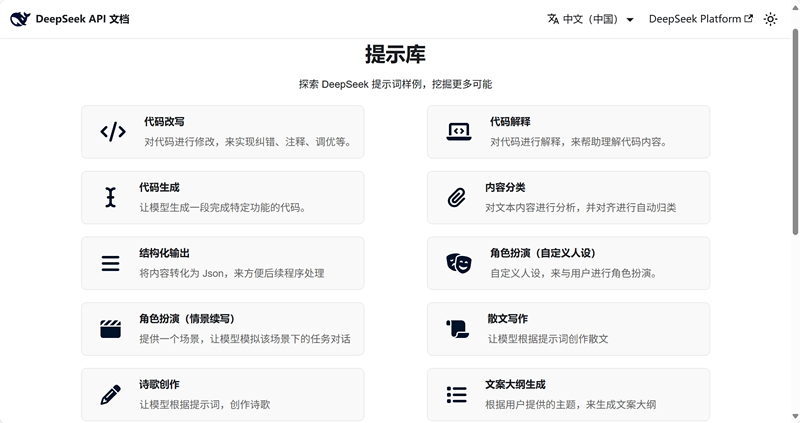Go to DeepSeek API 文档 home link
The height and width of the screenshot is (423, 800).
(70, 19)
